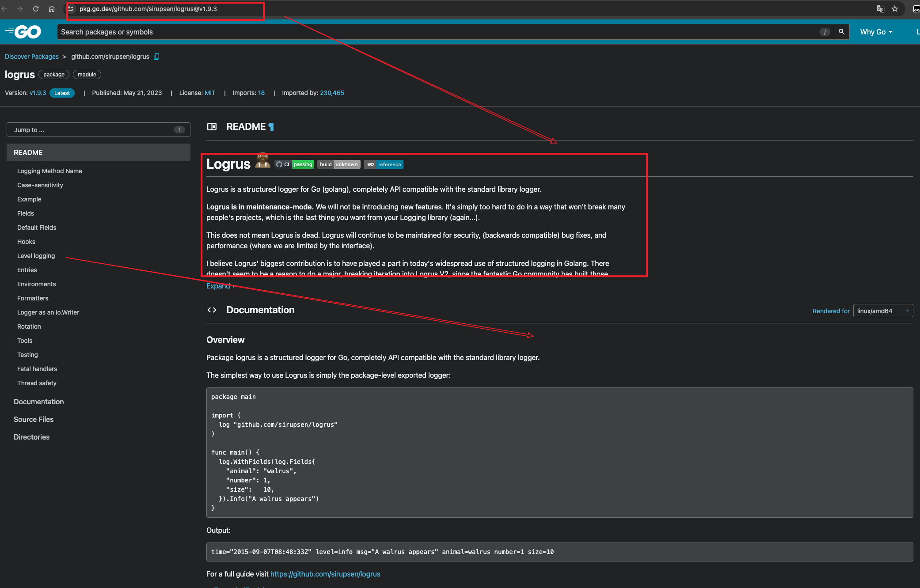
Task: Open README section pilcrow anchor link
Action: tap(271, 127)
